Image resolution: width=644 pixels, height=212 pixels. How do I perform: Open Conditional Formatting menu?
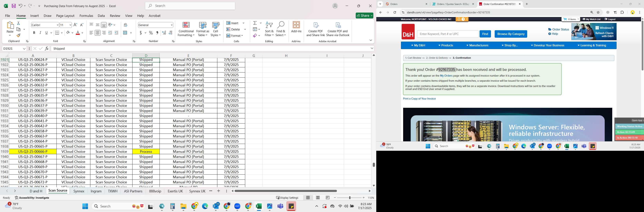pos(186,29)
